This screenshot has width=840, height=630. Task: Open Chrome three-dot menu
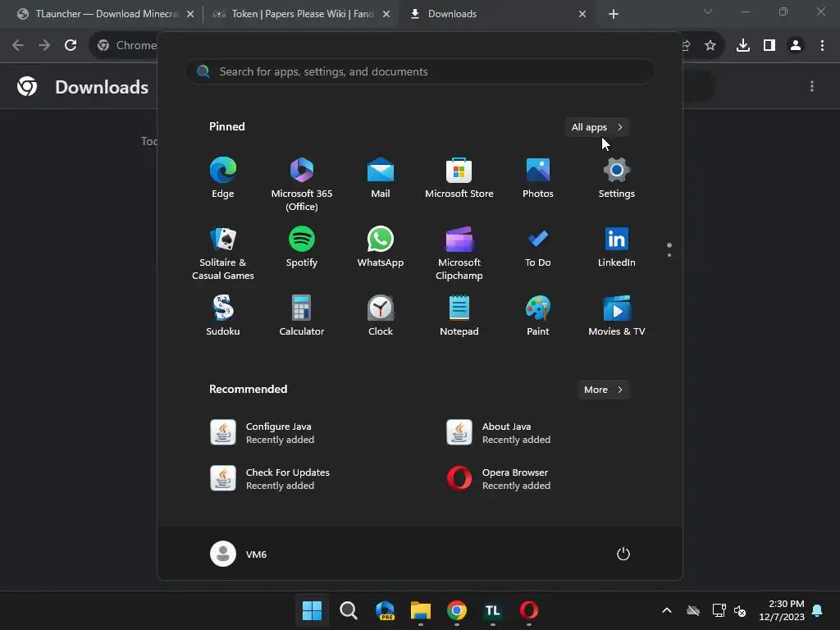click(x=822, y=45)
